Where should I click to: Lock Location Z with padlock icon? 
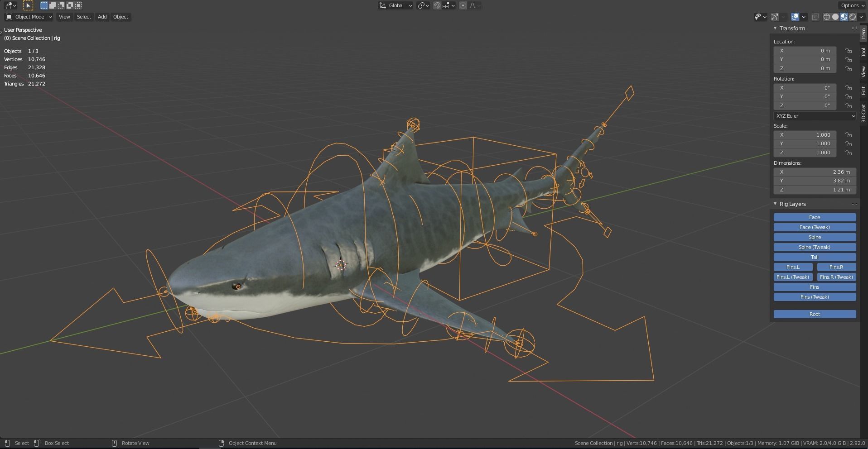click(848, 68)
